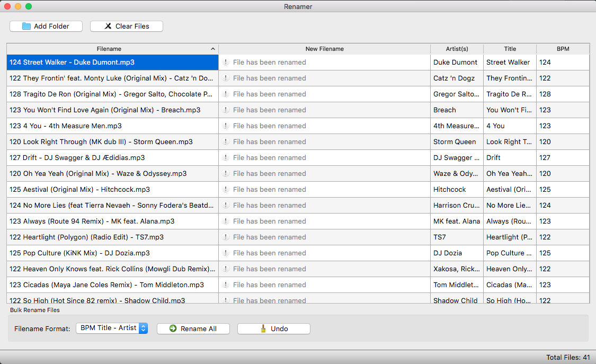The image size is (596, 364).
Task: Click the Artist(s) column header
Action: 457,49
